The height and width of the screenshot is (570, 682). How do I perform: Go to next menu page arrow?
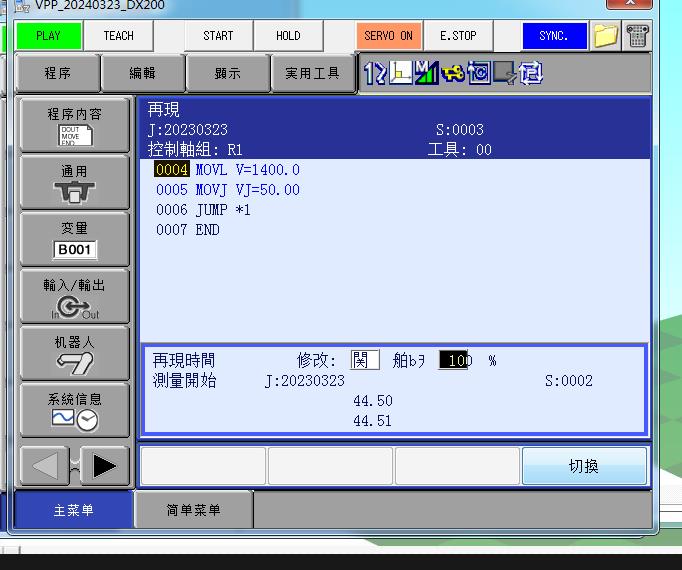[104, 466]
